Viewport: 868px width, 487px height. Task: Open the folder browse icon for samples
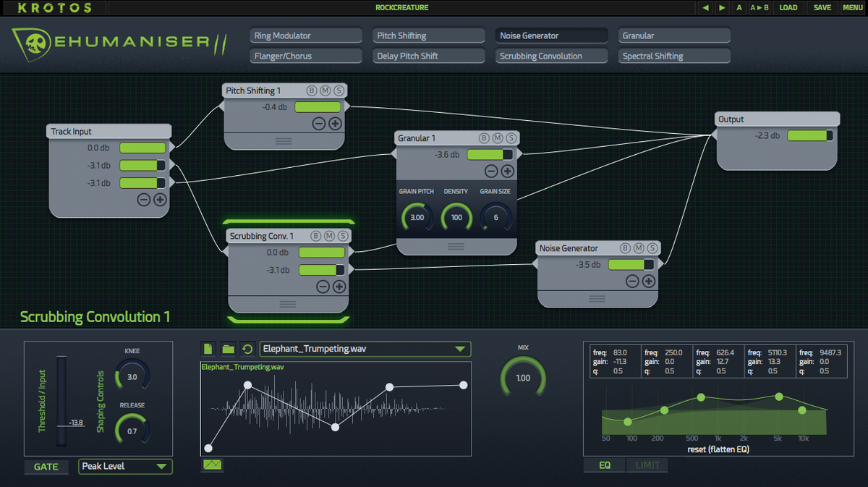click(228, 349)
